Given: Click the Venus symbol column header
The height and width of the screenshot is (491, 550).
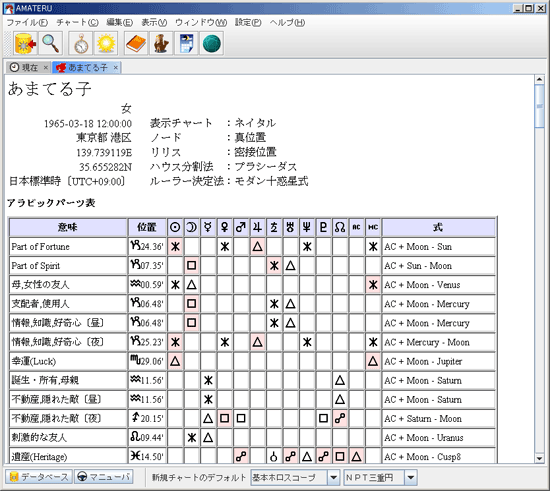Looking at the screenshot, I should tap(224, 227).
